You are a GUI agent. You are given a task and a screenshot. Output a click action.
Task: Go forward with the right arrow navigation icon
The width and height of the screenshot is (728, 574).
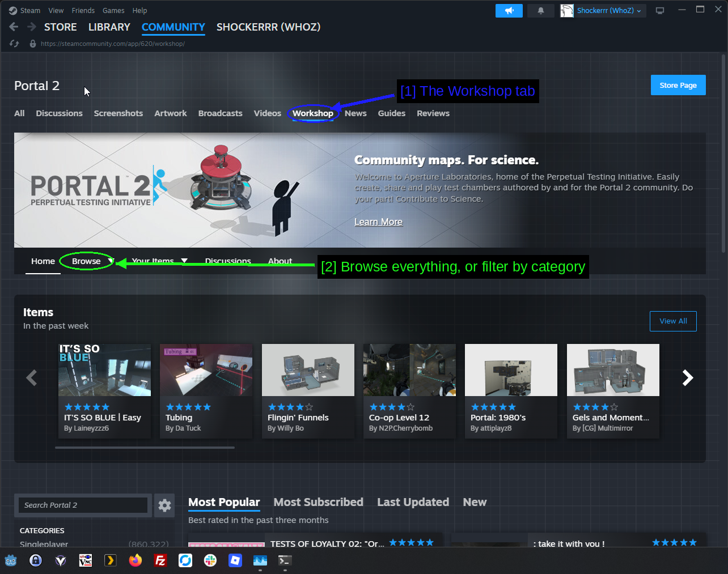32,27
